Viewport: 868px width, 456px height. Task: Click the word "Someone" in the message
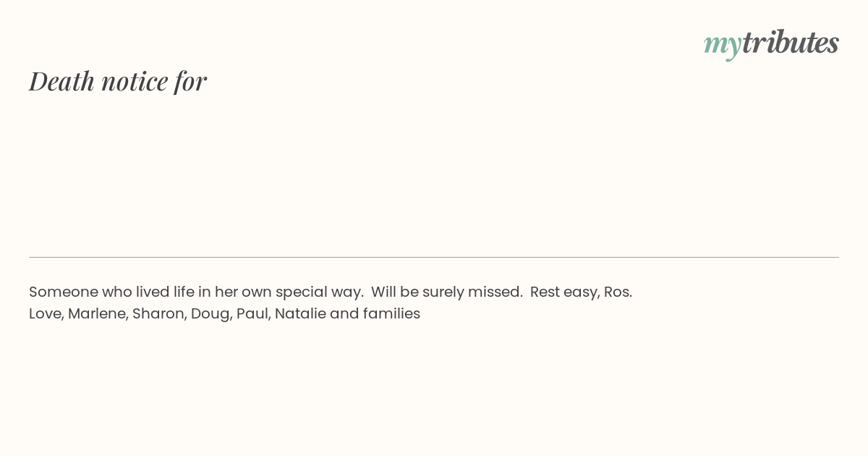coord(64,292)
